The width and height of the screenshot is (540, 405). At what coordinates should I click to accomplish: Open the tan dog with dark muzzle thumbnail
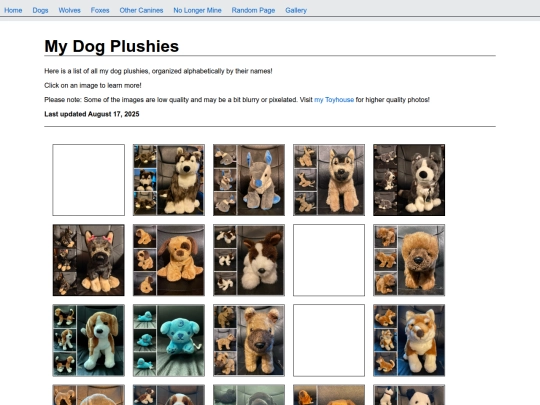(249, 340)
